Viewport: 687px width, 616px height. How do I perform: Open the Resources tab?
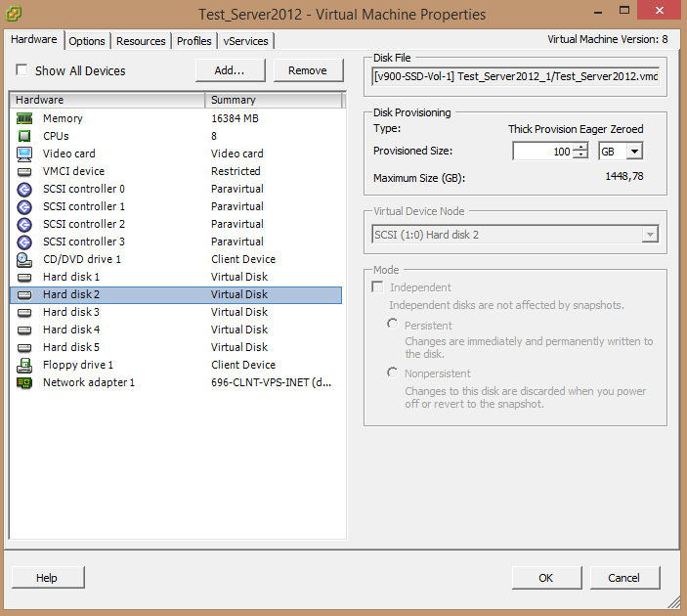141,41
